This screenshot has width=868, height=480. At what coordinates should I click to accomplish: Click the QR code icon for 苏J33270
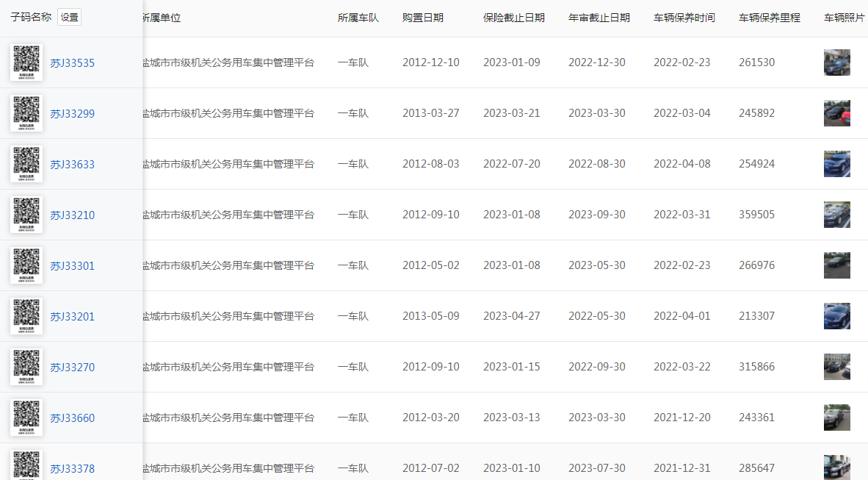click(26, 366)
